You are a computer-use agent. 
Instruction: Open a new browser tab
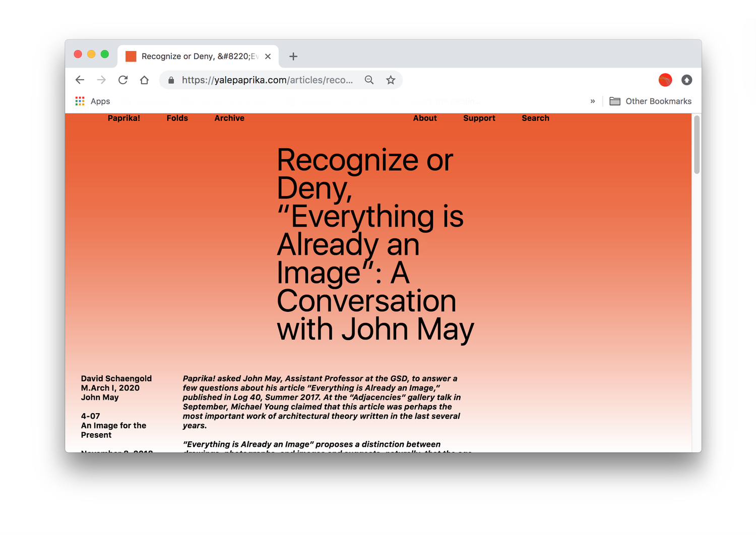(x=293, y=56)
